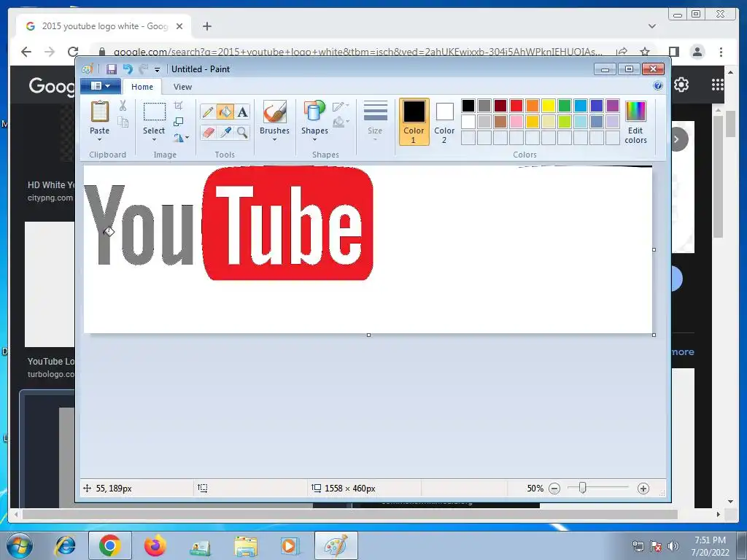The height and width of the screenshot is (560, 747).
Task: Open Windows Explorer folder in taskbar
Action: tap(245, 545)
